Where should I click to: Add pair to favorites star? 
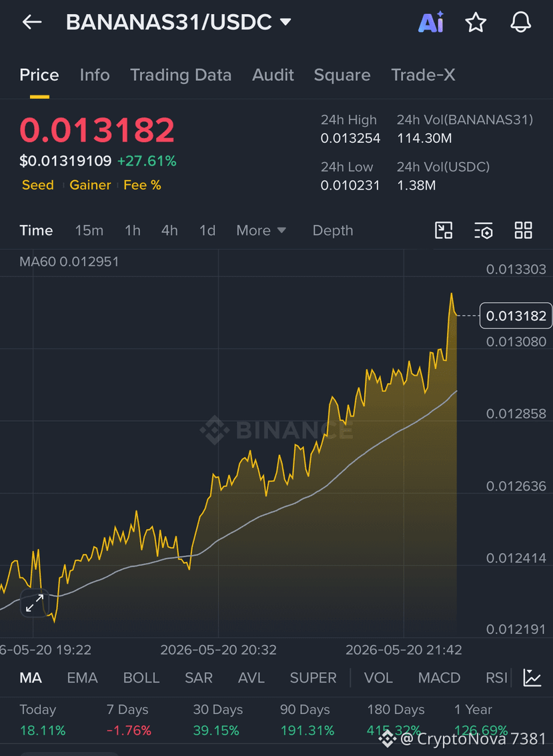point(476,23)
